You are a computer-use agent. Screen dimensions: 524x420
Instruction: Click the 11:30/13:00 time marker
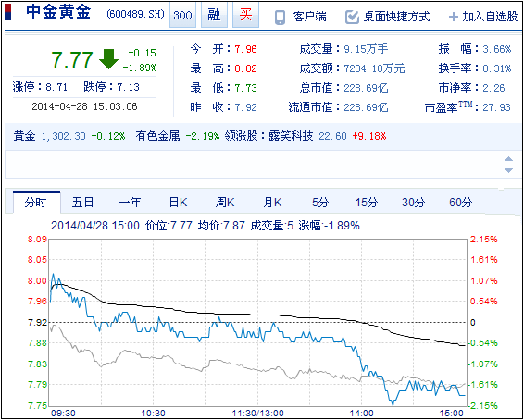tap(258, 414)
